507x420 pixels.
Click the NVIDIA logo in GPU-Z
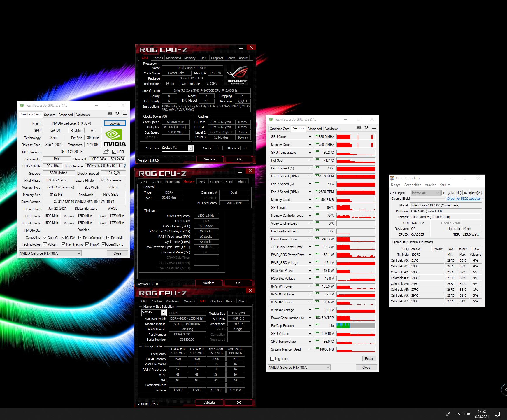click(115, 138)
